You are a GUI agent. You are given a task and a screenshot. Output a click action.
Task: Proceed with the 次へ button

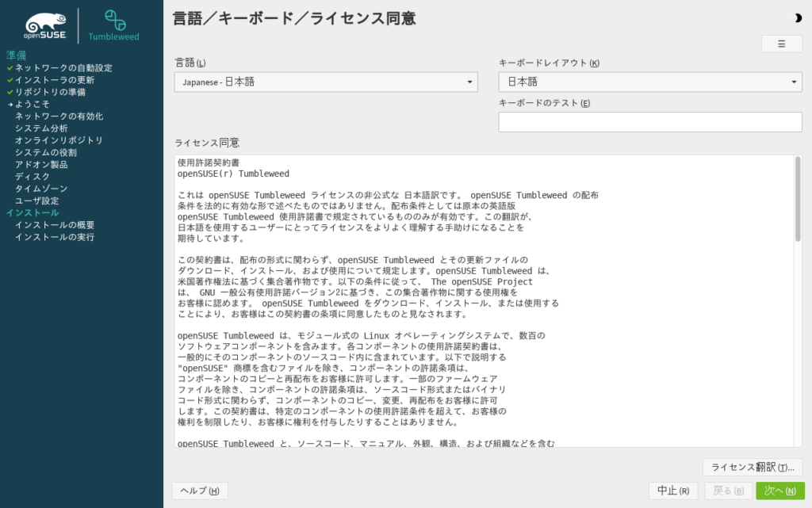pos(779,491)
